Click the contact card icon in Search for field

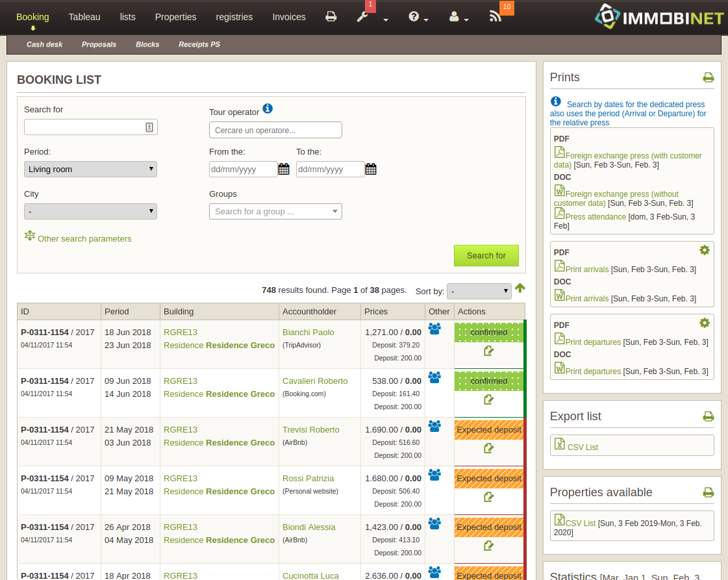pos(149,127)
